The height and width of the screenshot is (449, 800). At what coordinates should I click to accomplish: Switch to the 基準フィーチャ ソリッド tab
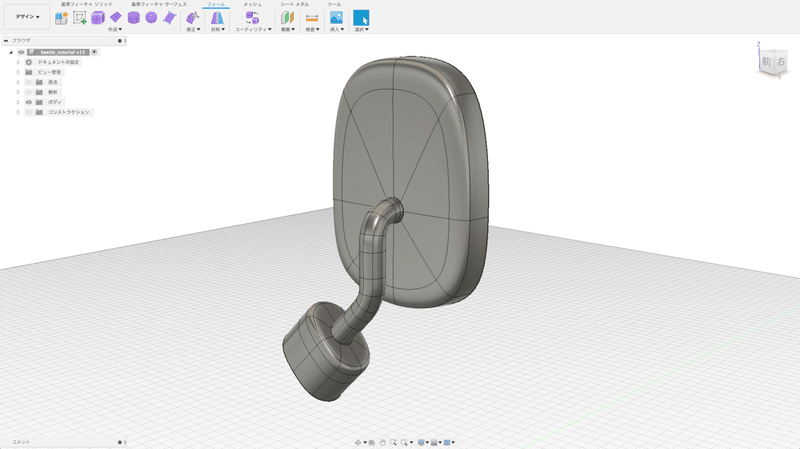point(86,4)
